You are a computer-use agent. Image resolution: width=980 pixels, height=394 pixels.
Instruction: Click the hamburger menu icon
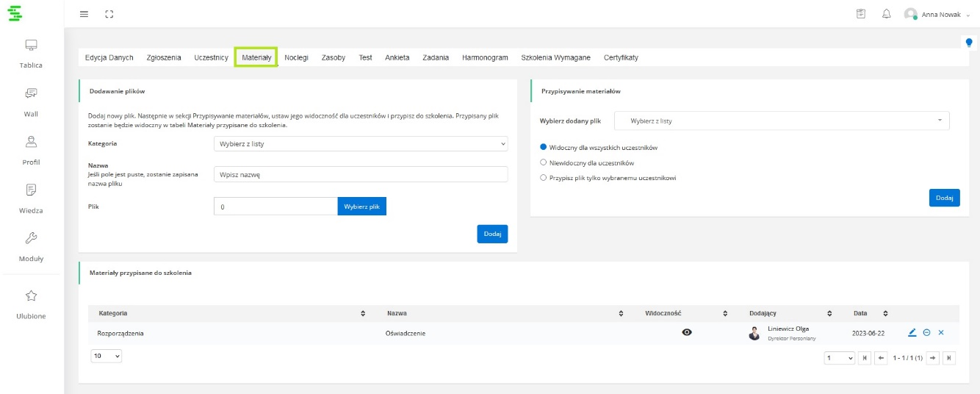[x=84, y=14]
